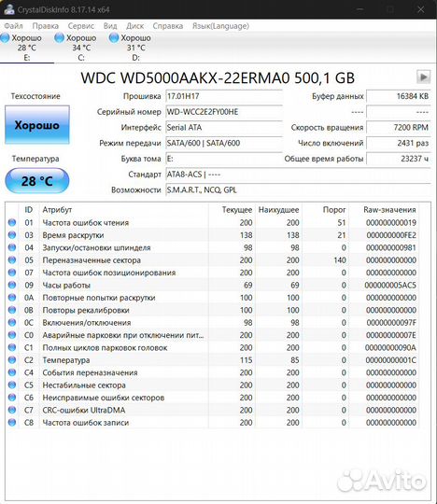Click status dot for Полных циклов парковок головок
The height and width of the screenshot is (504, 437).
(x=12, y=347)
